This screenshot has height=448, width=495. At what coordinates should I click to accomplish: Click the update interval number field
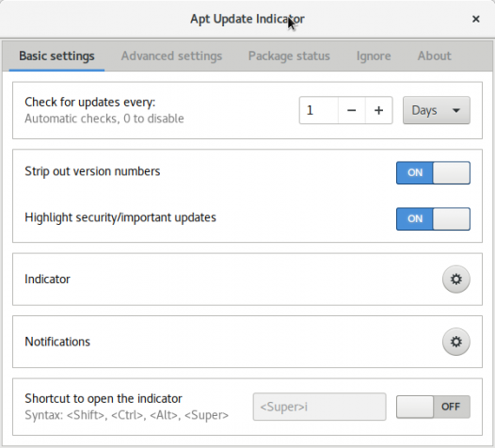pyautogui.click(x=319, y=110)
